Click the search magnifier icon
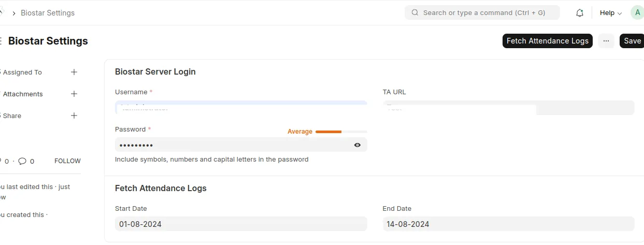This screenshot has width=644, height=245. point(415,12)
